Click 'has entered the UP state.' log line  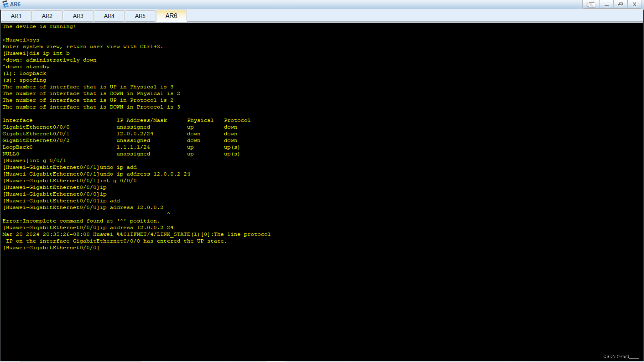click(116, 241)
